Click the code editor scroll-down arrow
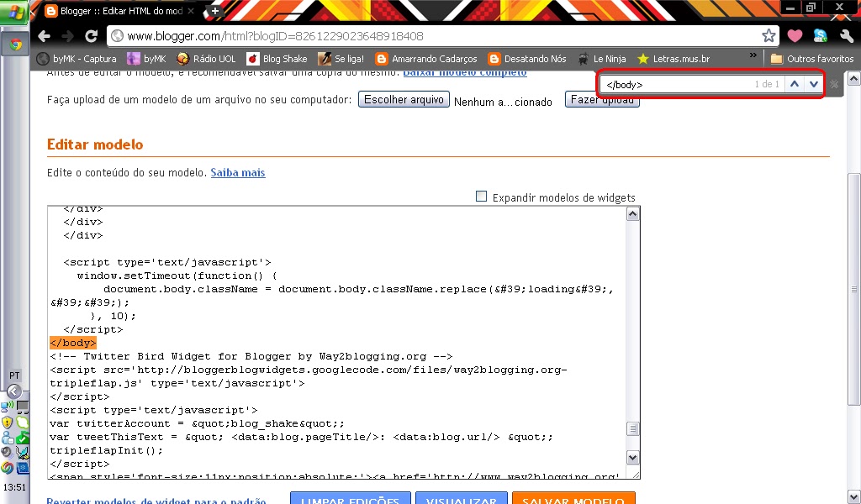The width and height of the screenshot is (861, 504). [632, 458]
